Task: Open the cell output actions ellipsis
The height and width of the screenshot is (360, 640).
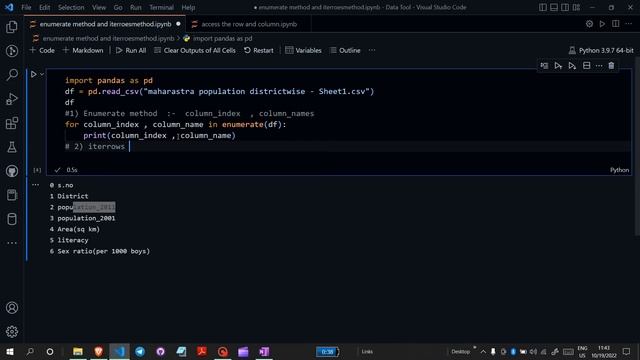Action: (x=36, y=185)
